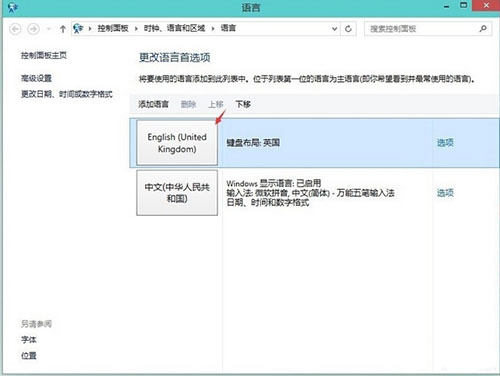Click the search magnifier icon
This screenshot has height=376, width=500.
coord(483,29)
